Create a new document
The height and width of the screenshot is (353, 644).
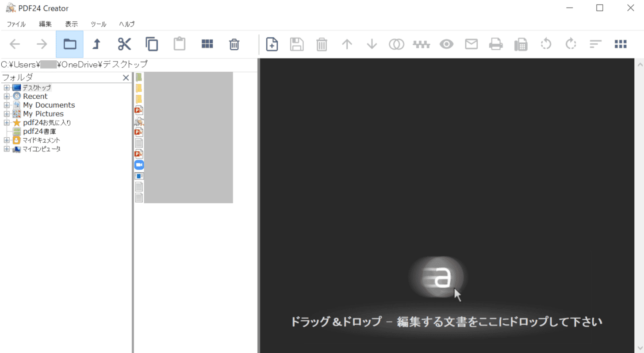coord(272,44)
